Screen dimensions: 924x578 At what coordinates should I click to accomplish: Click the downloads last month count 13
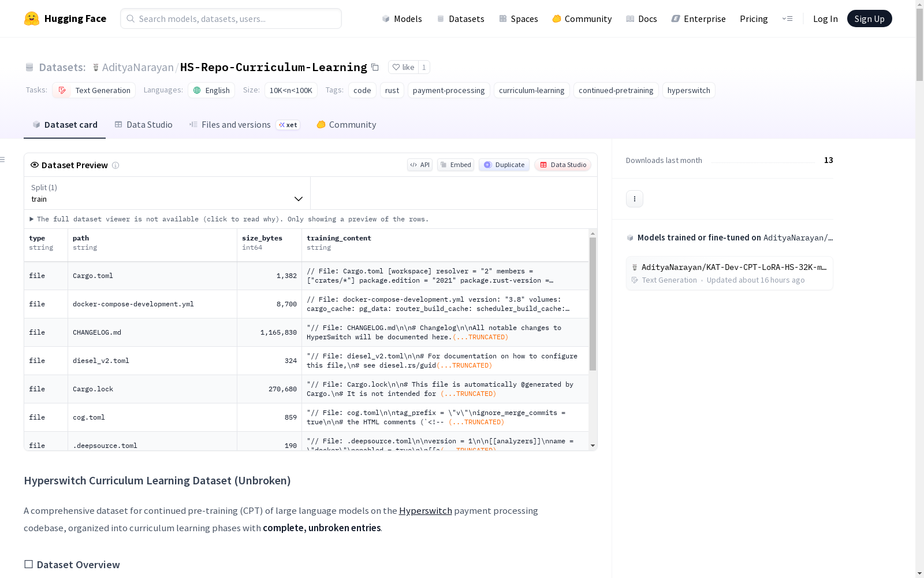[x=829, y=160]
